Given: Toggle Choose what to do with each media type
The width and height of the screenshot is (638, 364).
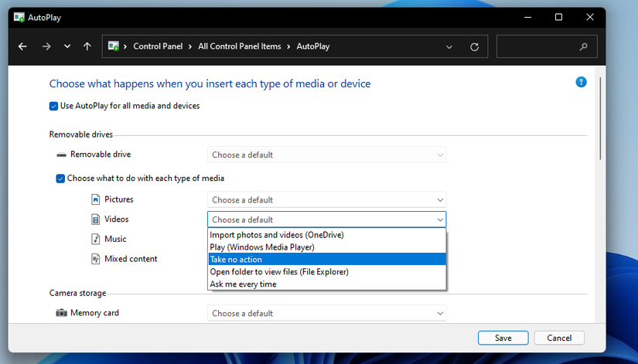Looking at the screenshot, I should pyautogui.click(x=60, y=178).
